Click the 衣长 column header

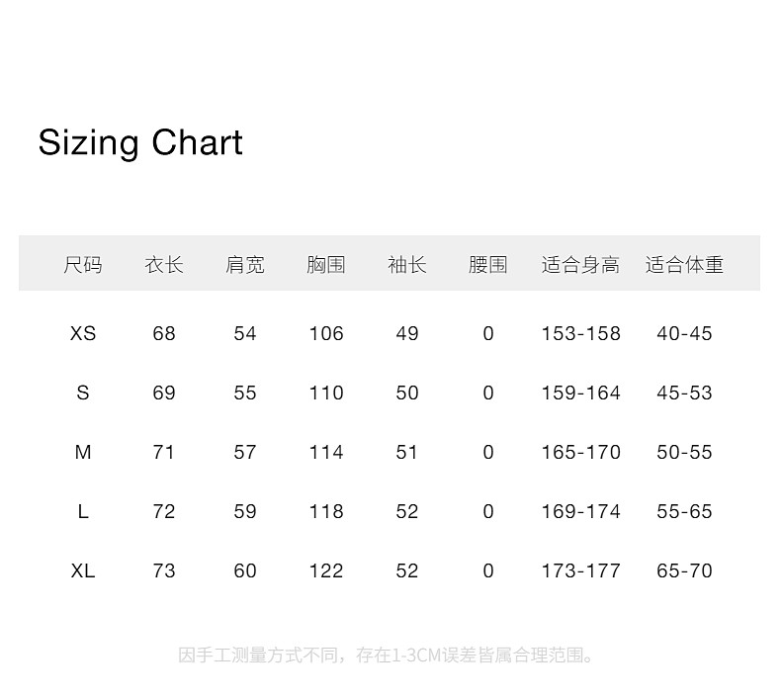[x=164, y=264]
